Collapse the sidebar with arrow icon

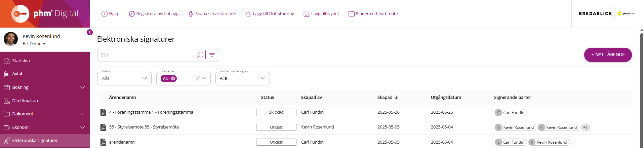[x=90, y=32]
